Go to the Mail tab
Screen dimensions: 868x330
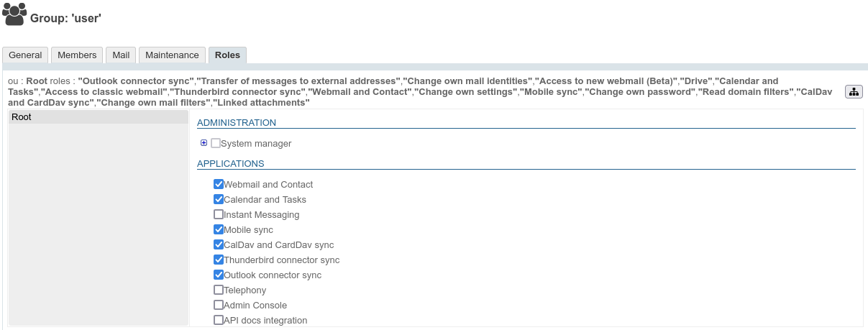click(121, 55)
